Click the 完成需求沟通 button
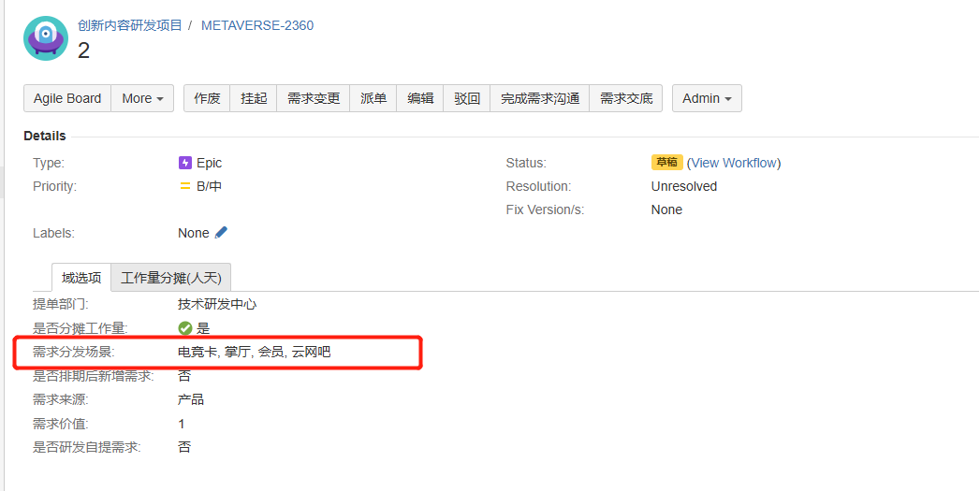The height and width of the screenshot is (491, 980). point(540,98)
